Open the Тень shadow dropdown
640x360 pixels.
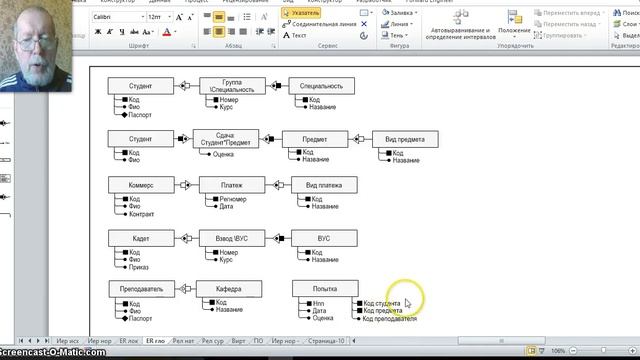pos(394,36)
